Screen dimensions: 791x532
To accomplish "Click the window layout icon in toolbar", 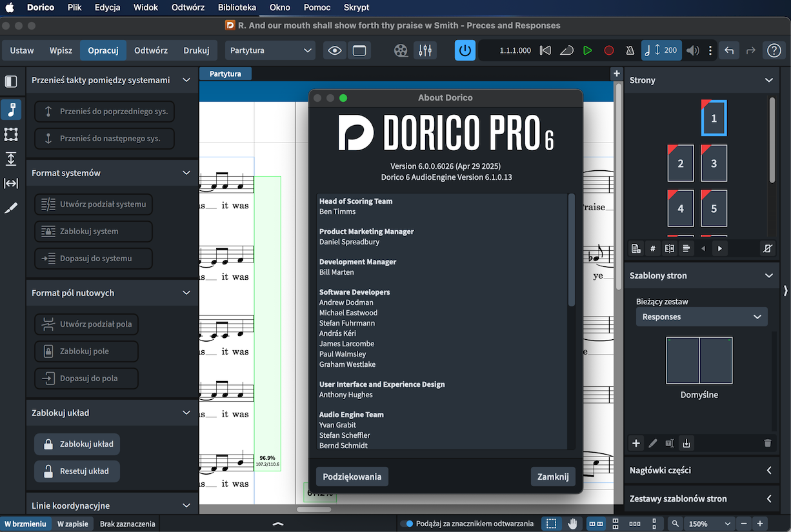I will pyautogui.click(x=359, y=50).
